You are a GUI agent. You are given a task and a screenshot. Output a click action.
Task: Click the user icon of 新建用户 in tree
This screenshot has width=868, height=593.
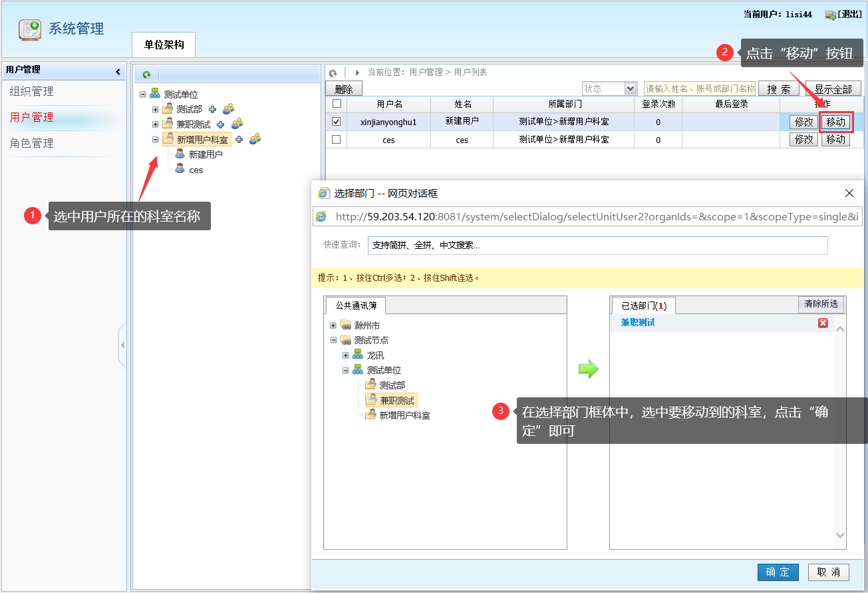[x=180, y=154]
